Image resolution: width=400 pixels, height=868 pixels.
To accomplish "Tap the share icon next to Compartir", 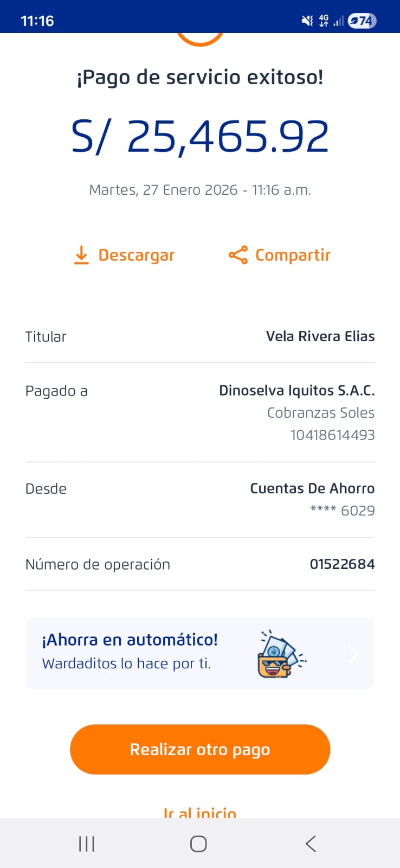I will [x=238, y=255].
